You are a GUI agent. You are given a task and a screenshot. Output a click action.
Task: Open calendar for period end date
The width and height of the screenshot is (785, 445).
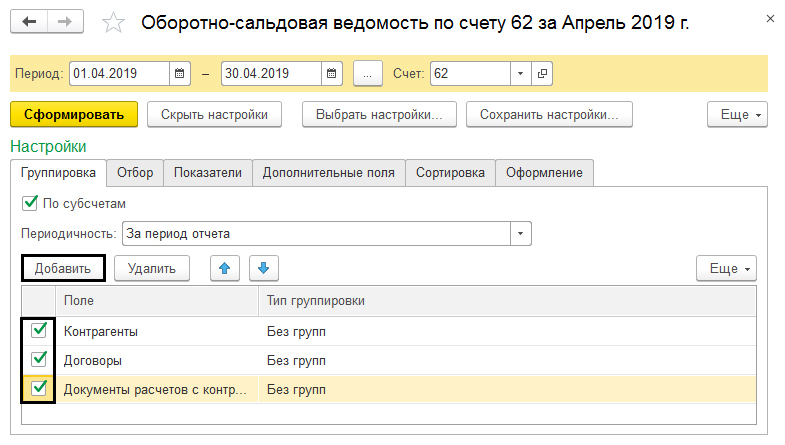coord(330,73)
